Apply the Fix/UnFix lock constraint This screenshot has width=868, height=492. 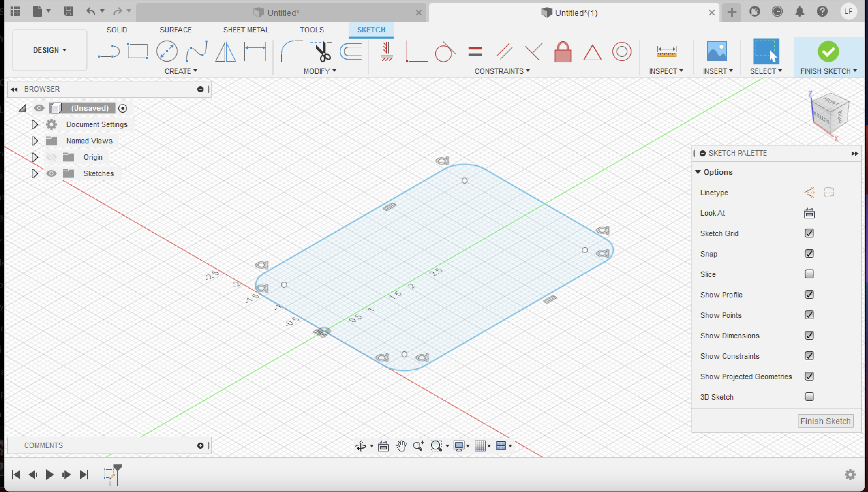(x=562, y=52)
